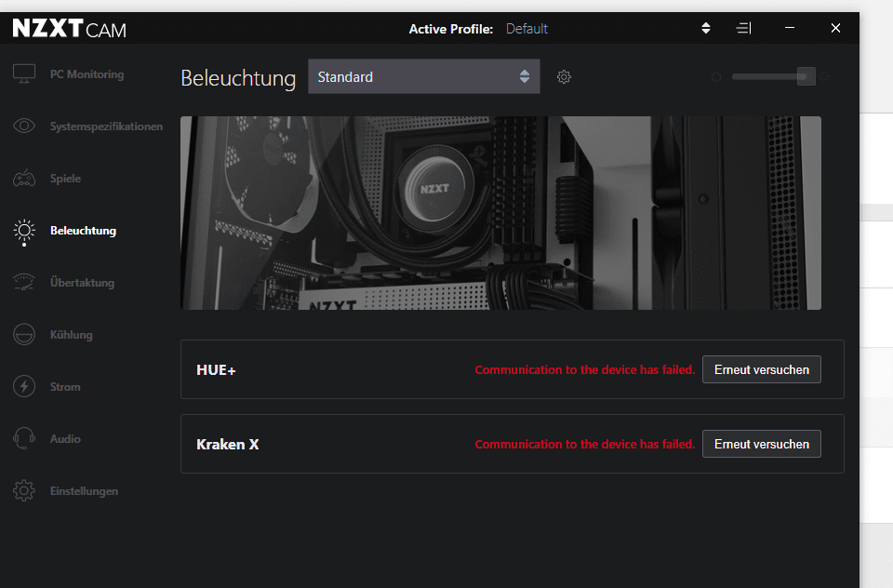Screen dimensions: 893x588
Task: Expand the active profile switcher arrows
Action: [x=706, y=28]
